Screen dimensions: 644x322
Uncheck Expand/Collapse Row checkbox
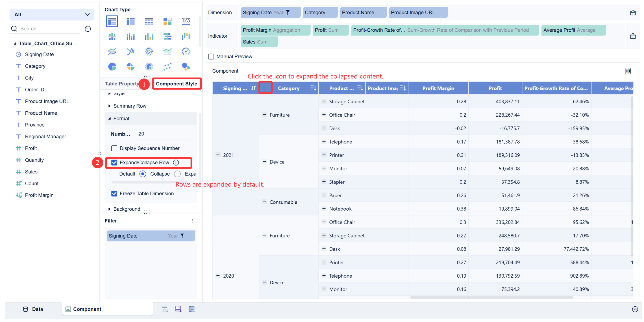[114, 163]
